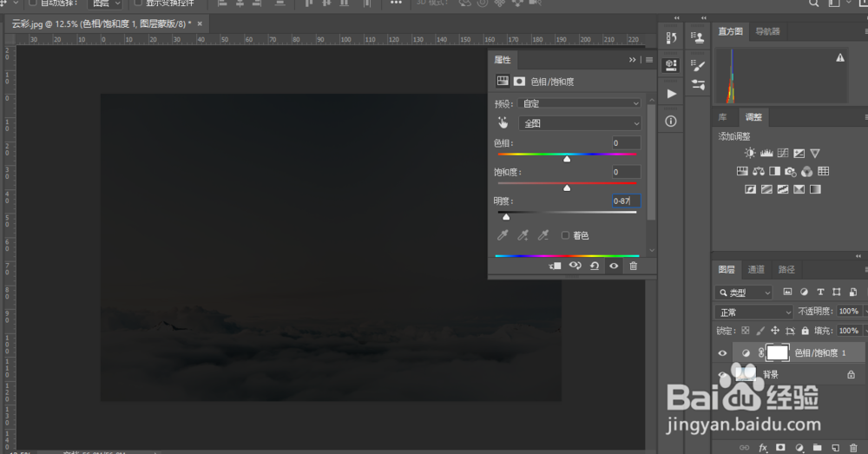The width and height of the screenshot is (868, 454).
Task: Click the 明度 lightness slider handle
Action: tap(506, 217)
